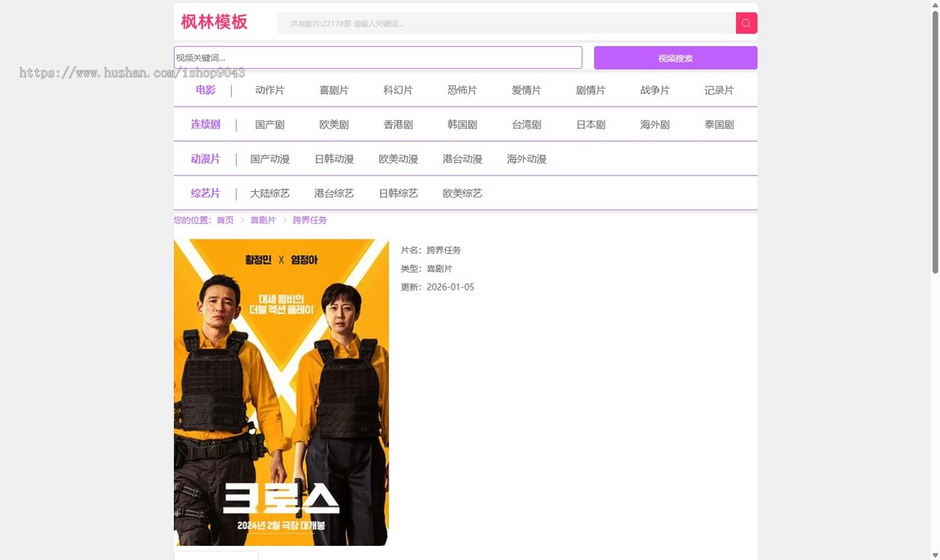Image resolution: width=940 pixels, height=560 pixels.
Task: Click the update date 2026-01-05
Action: [x=450, y=287]
